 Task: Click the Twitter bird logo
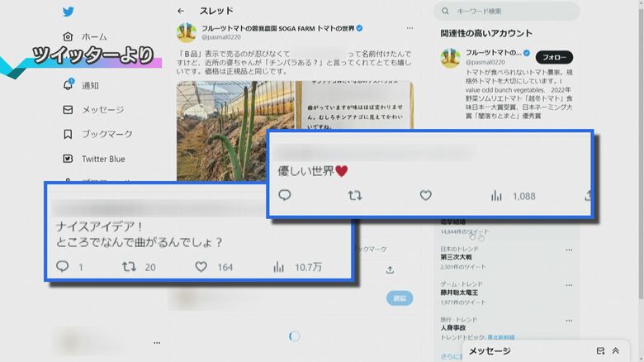(69, 12)
